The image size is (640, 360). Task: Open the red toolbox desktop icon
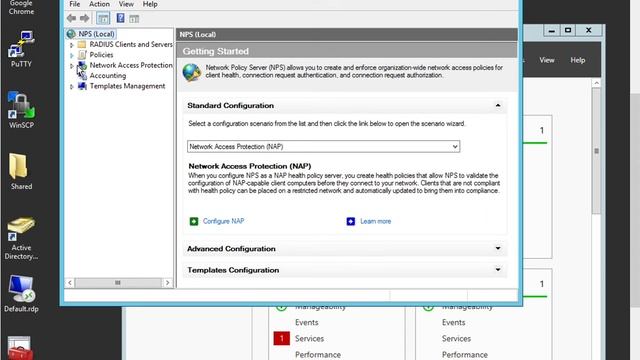(19, 348)
